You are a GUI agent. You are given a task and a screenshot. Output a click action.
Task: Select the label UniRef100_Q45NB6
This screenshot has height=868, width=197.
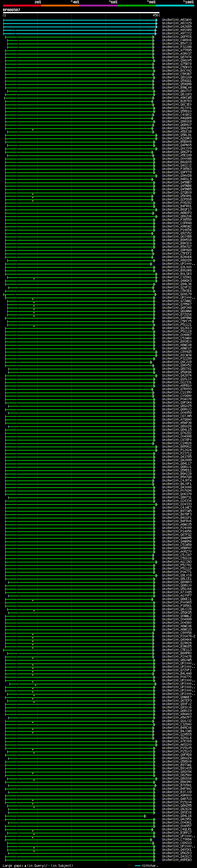tap(176, 186)
